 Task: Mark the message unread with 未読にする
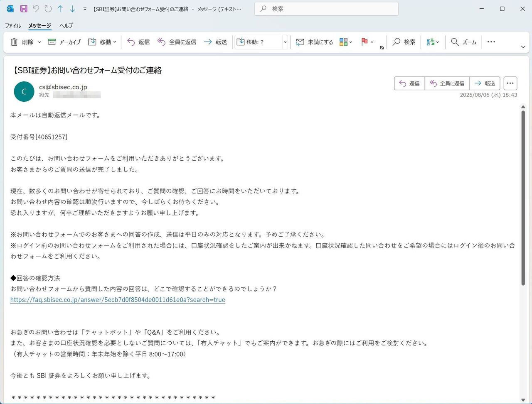(314, 42)
